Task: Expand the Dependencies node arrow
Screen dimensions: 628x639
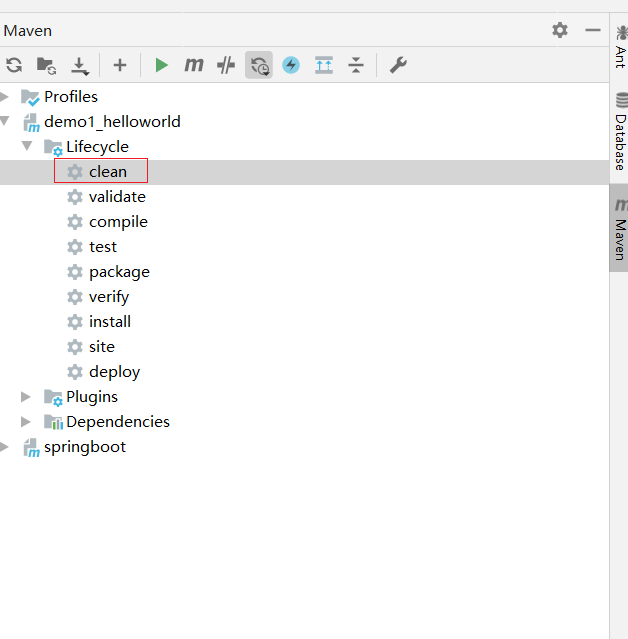Action: [x=27, y=422]
